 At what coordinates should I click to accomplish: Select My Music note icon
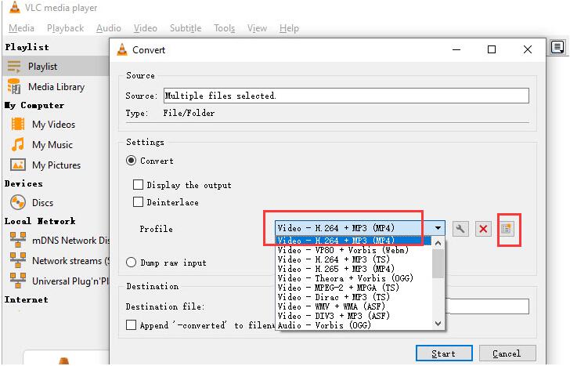point(18,144)
